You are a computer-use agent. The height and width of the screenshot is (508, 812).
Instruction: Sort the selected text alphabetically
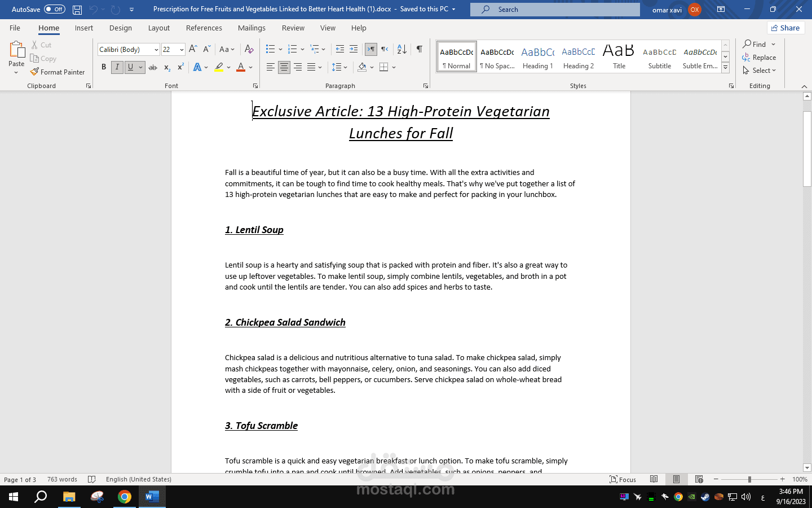(x=401, y=49)
